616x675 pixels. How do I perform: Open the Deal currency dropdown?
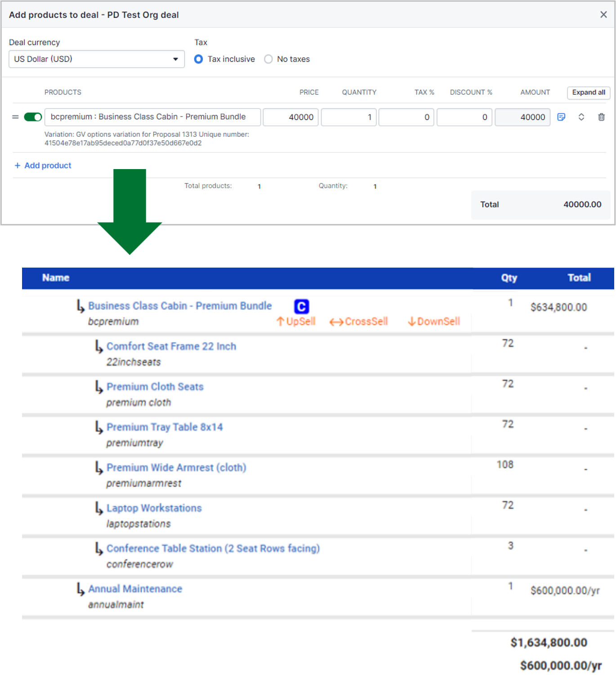coord(97,59)
